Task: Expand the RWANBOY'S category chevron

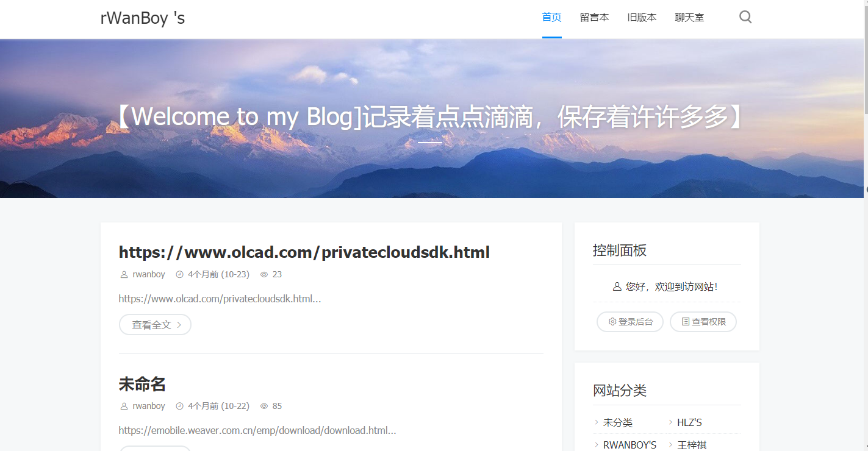Action: (596, 445)
